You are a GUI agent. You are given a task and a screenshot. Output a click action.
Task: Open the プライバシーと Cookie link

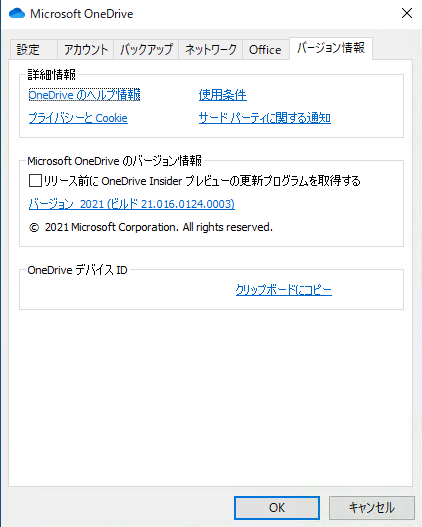78,118
